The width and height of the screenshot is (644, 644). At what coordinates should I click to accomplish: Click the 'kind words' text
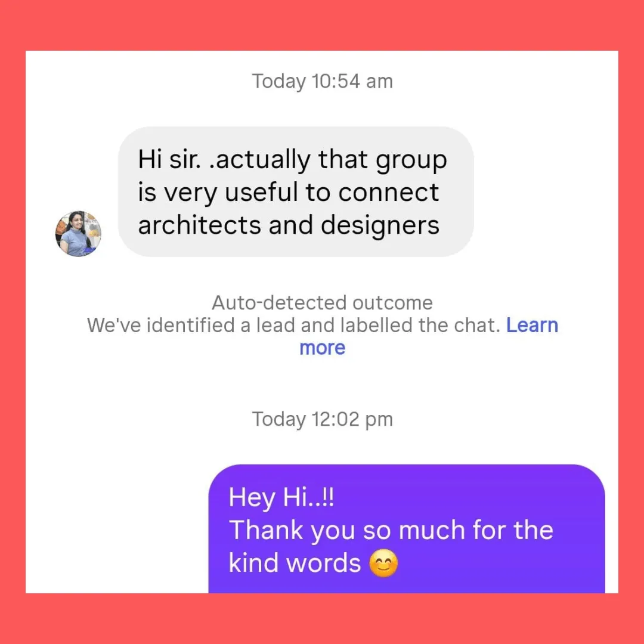point(295,563)
